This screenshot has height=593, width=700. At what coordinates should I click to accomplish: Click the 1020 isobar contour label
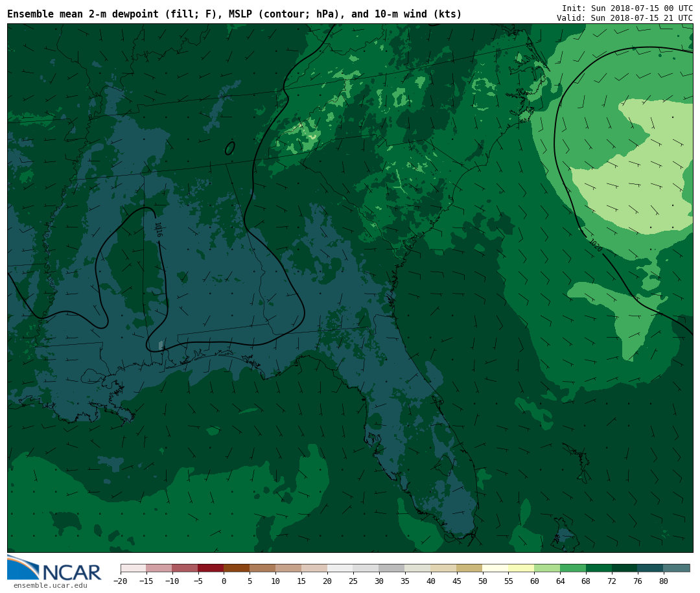595,246
